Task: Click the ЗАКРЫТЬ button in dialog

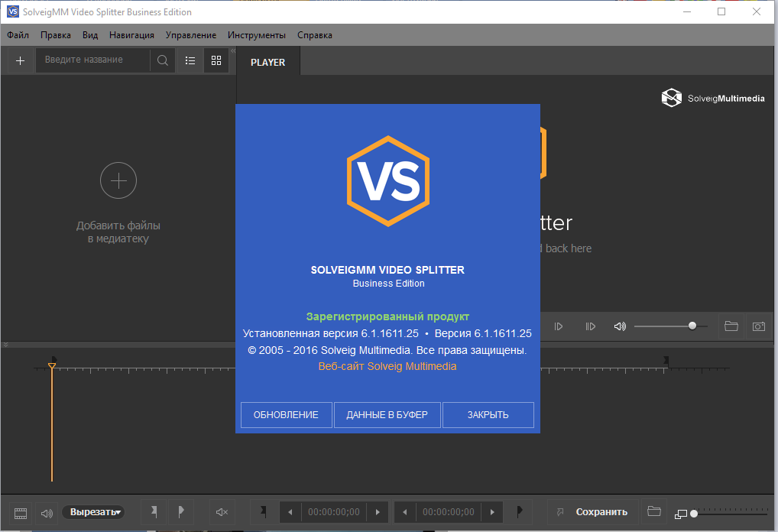Action: pyautogui.click(x=488, y=415)
